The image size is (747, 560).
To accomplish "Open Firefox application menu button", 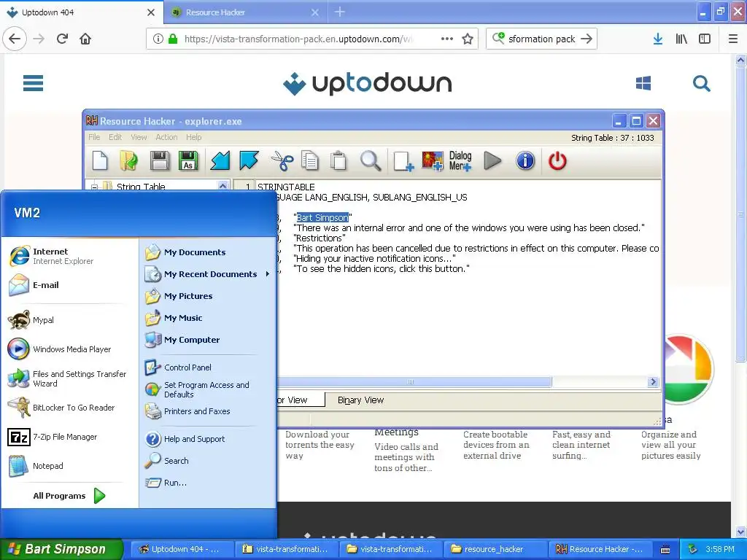I will tap(733, 39).
